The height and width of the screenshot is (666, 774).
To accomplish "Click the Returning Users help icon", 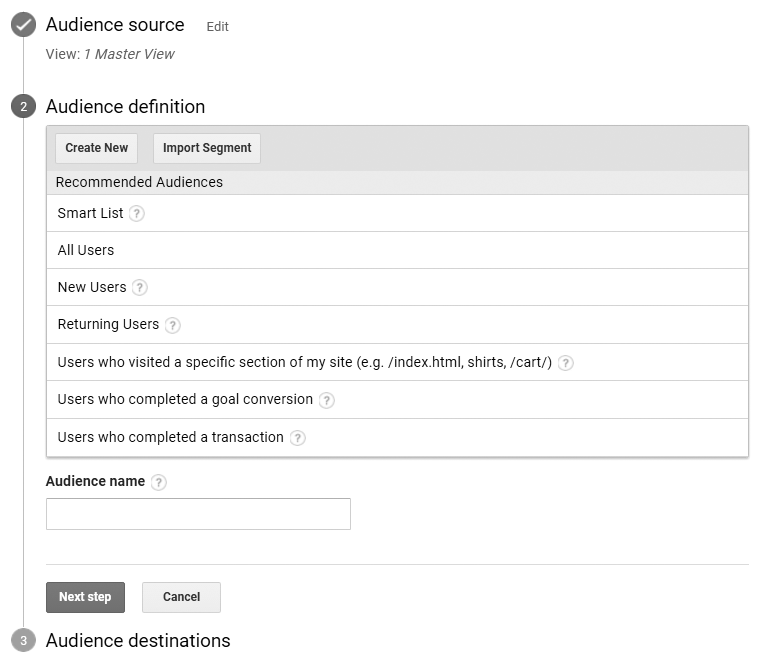I will coord(172,325).
